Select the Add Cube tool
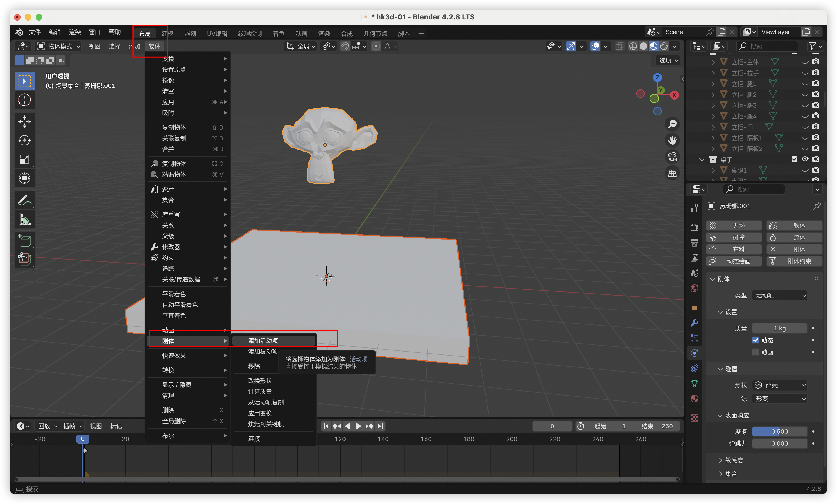Screen dimensions: 837x504 (24, 241)
